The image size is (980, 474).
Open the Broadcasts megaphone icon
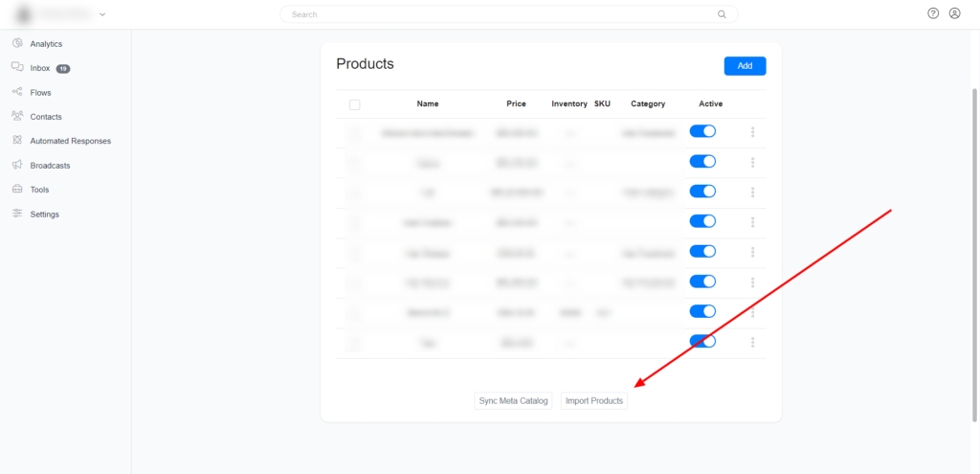(17, 165)
